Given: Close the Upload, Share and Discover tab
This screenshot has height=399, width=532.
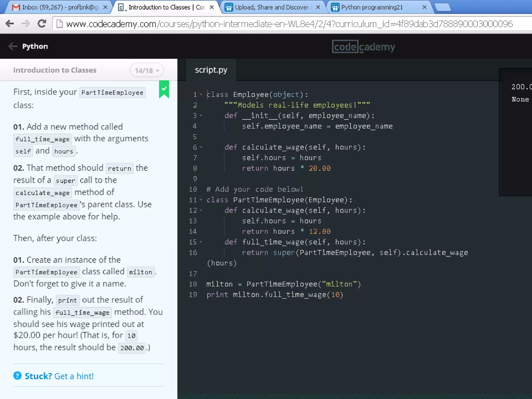Looking at the screenshot, I should [x=318, y=7].
